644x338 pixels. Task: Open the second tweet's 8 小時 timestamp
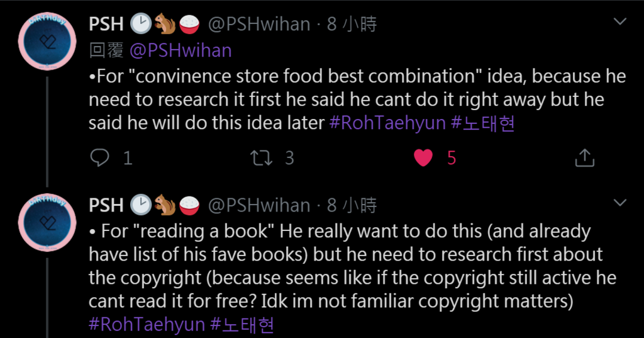[352, 206]
